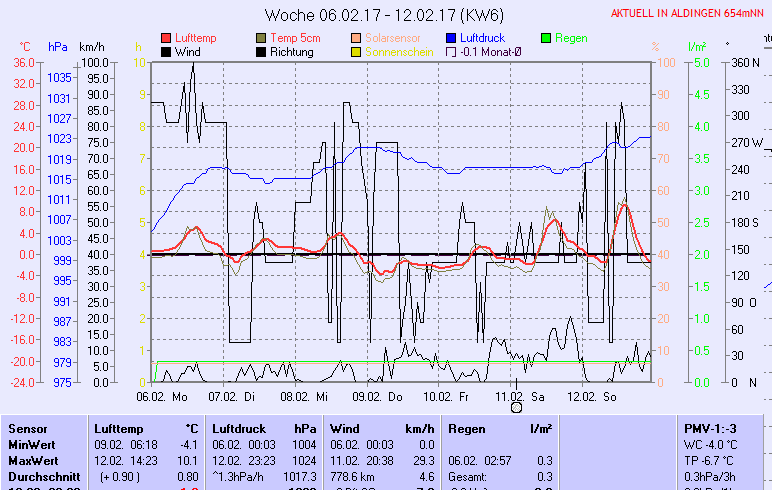The height and width of the screenshot is (490, 772).
Task: Click the black Richtung legend square
Action: coord(262,52)
